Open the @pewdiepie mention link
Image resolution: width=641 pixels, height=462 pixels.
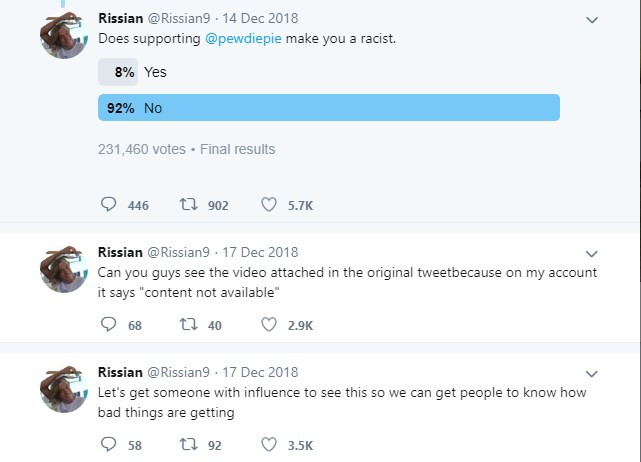pos(243,38)
